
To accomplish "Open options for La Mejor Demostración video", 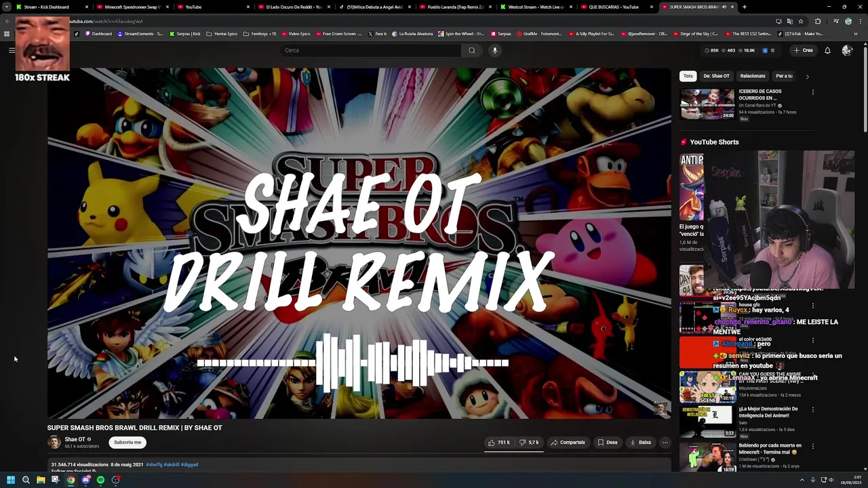I will 813,410.
